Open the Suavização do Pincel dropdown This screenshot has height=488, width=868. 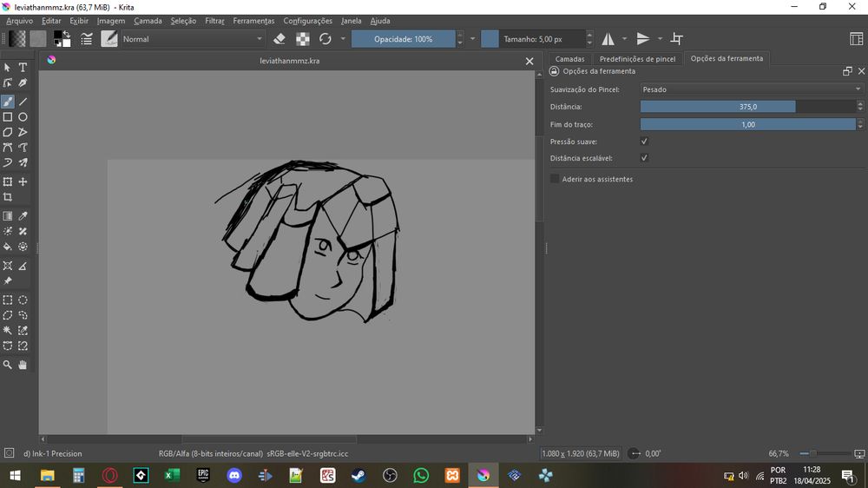751,89
